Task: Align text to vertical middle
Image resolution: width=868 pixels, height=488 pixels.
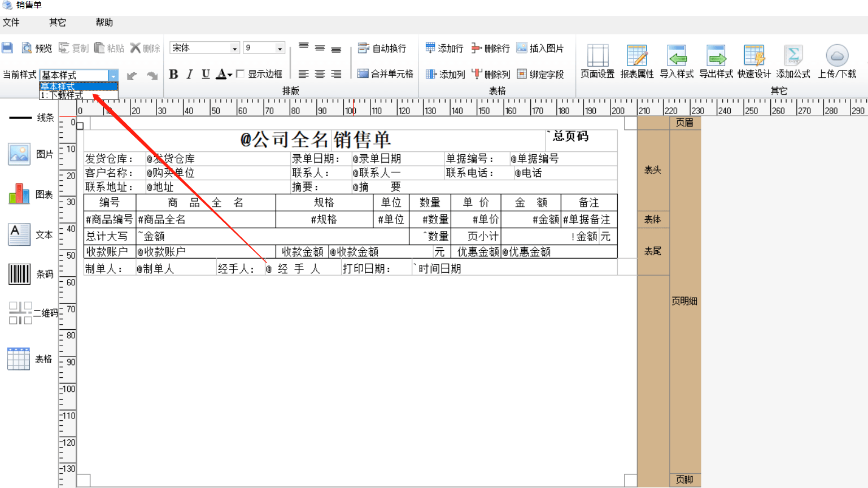Action: (320, 49)
